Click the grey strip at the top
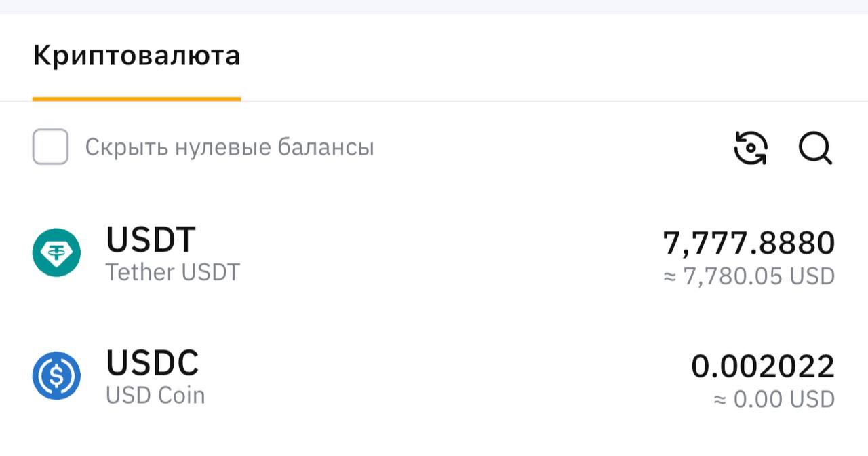This screenshot has height=456, width=868. point(434,7)
